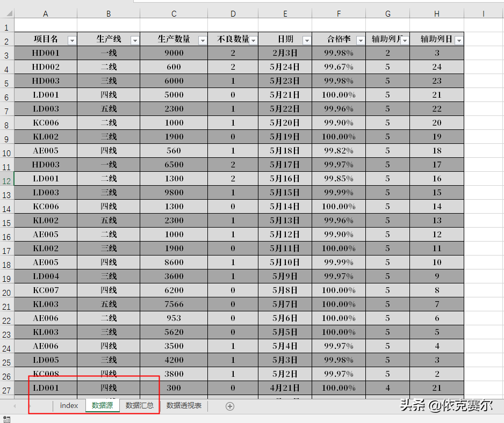
Task: Click cell 560 in row 10
Action: pos(174,151)
